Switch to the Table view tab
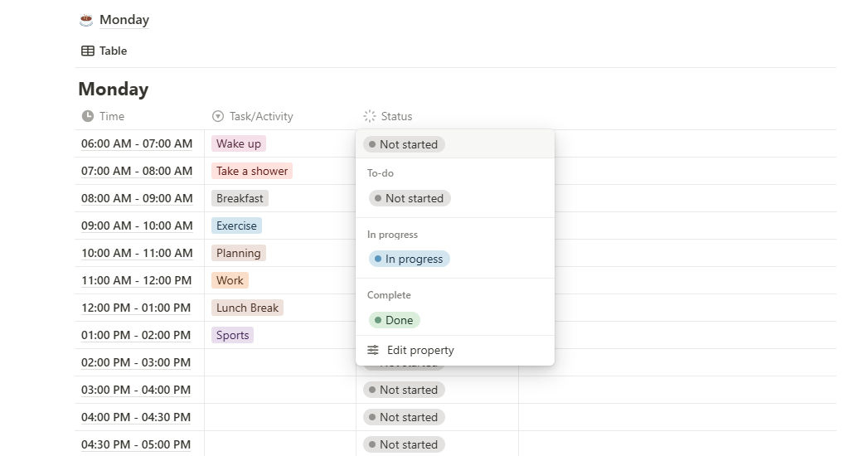The image size is (868, 456). (104, 51)
